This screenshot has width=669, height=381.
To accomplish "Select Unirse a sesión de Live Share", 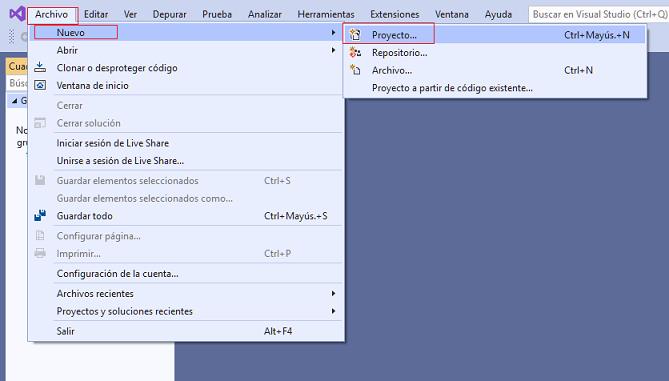I will (186, 161).
